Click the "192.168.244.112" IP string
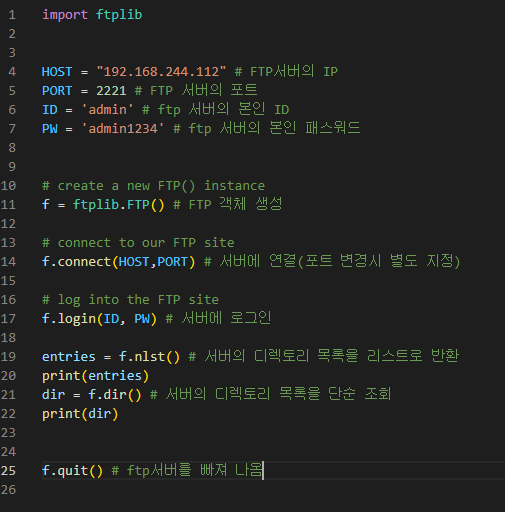Screen dimensions: 505x512 click(161, 72)
